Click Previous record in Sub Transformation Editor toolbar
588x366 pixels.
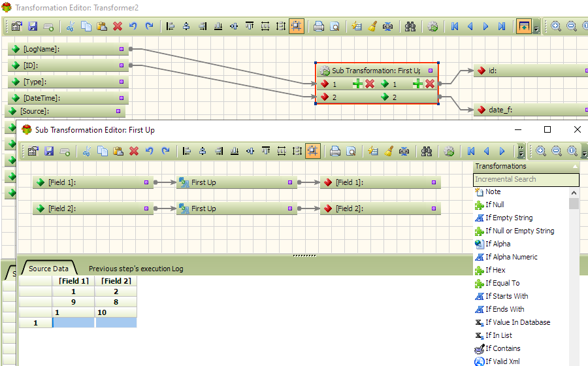click(487, 151)
